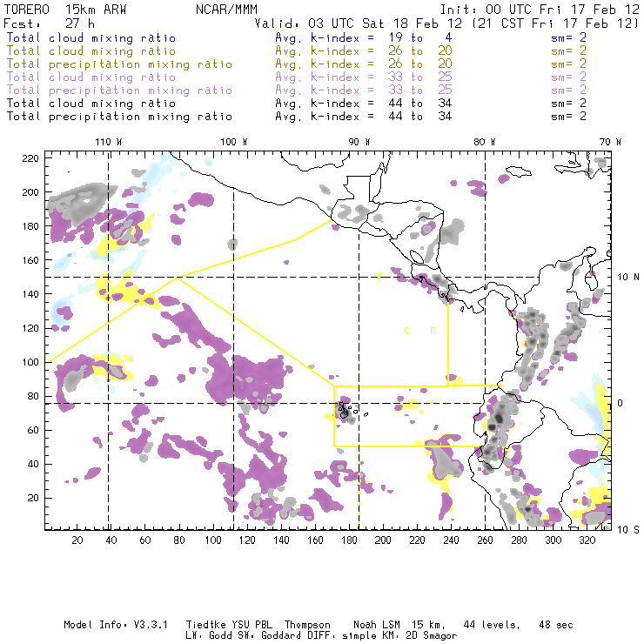The width and height of the screenshot is (644, 644).
Task: Select the "Fcst: 27 h" forecast hour text
Action: pyautogui.click(x=50, y=23)
